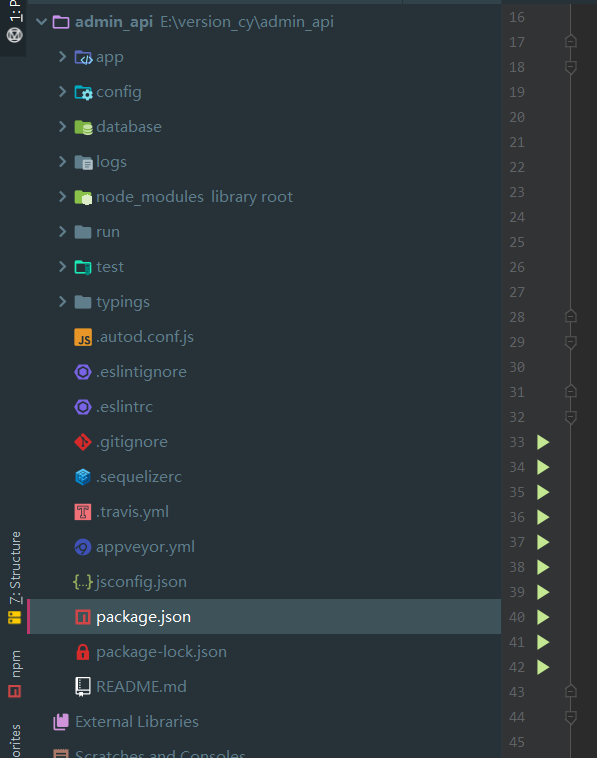Select .travis.yml file name
This screenshot has height=758, width=597.
(x=132, y=511)
